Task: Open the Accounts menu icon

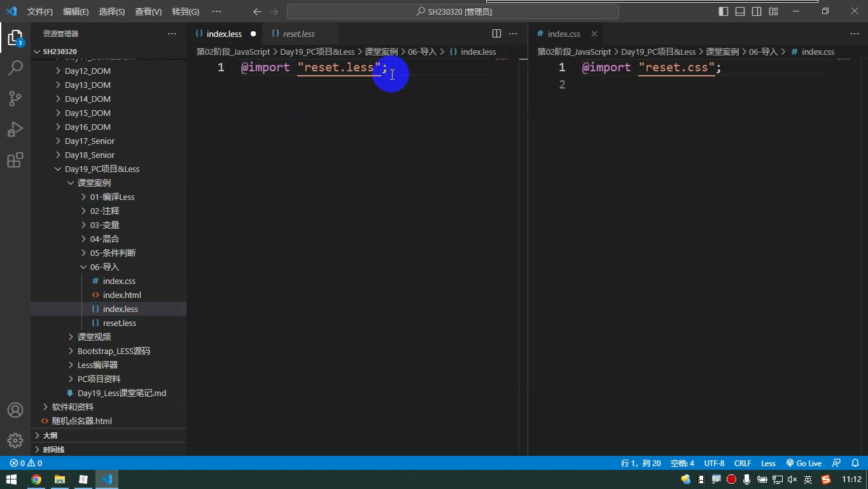Action: pos(15,410)
